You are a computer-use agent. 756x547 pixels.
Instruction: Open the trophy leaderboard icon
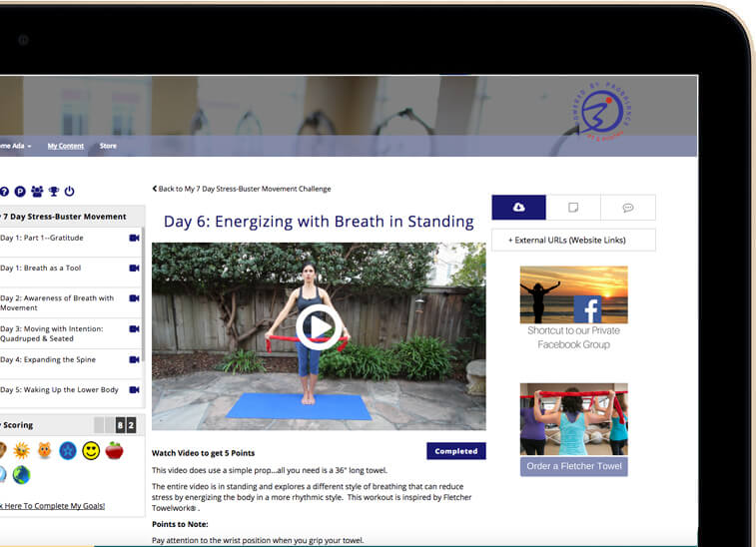tap(54, 192)
